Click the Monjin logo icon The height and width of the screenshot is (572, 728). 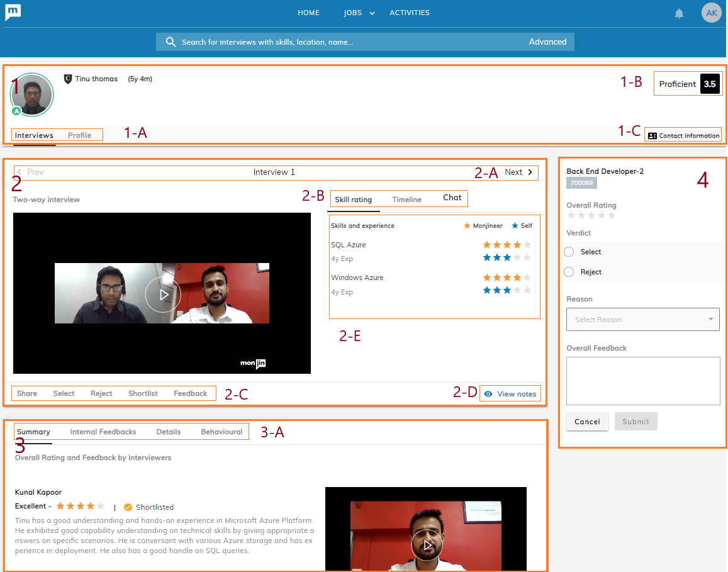[x=13, y=12]
